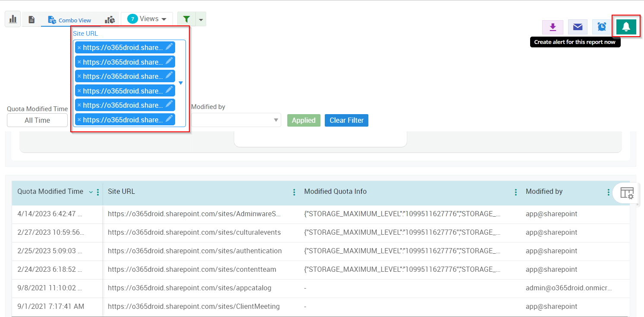Open Site URL column options menu
Viewport: 644px width, 317px height.
coord(294,192)
